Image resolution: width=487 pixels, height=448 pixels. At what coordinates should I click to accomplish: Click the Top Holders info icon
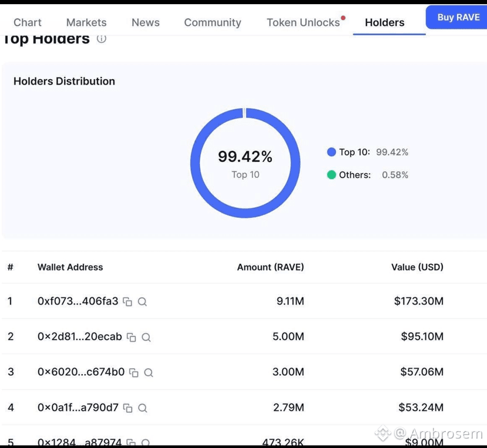101,39
